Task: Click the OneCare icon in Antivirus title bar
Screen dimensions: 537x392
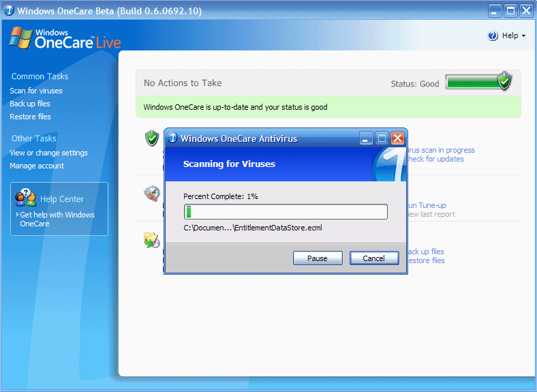Action: (x=173, y=138)
